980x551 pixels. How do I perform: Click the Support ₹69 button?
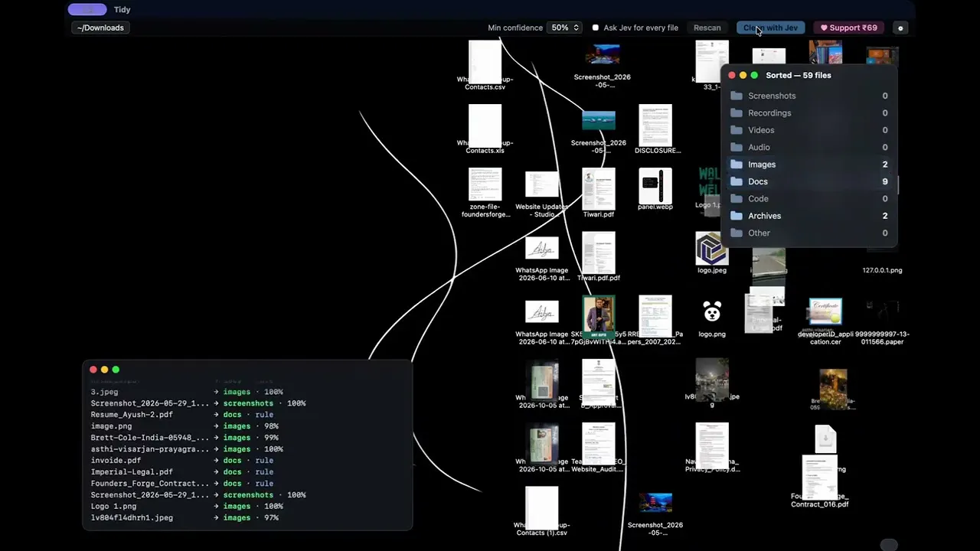[849, 28]
